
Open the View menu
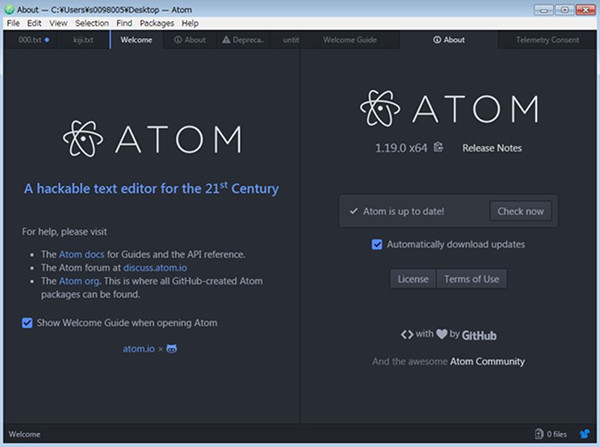[x=58, y=23]
